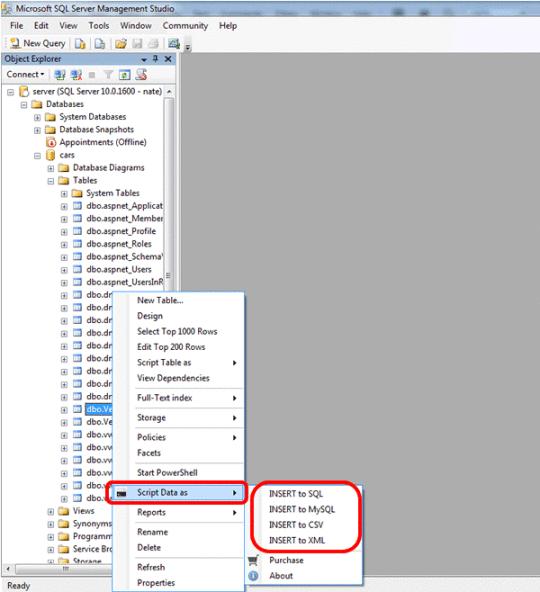Select the Appointments (Offline) database
Screen dimensions: 540x592
click(x=103, y=142)
